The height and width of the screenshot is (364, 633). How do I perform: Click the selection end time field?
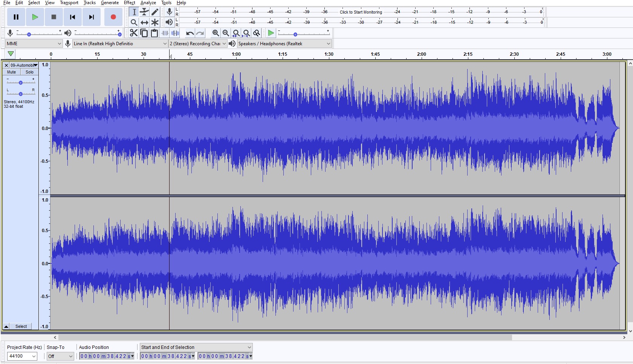tap(225, 356)
